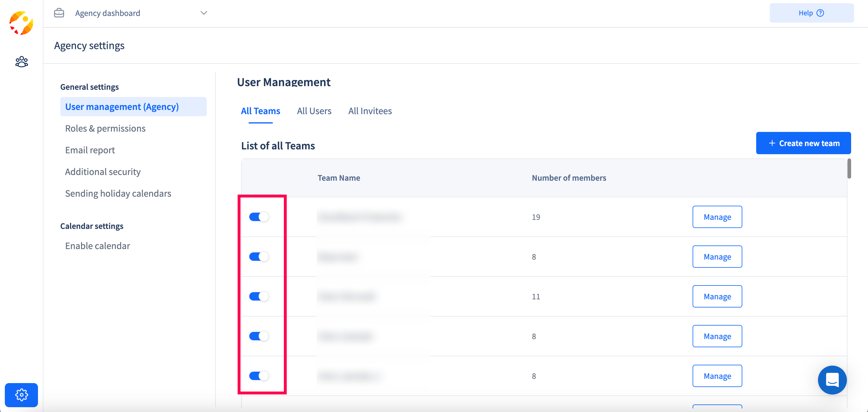
Task: Click the teams list scrollbar
Action: (849, 168)
